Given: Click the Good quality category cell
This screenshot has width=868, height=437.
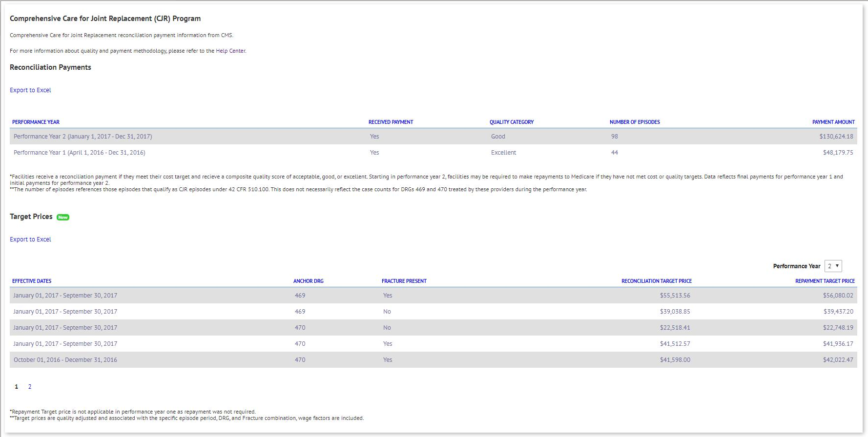Looking at the screenshot, I should [498, 137].
